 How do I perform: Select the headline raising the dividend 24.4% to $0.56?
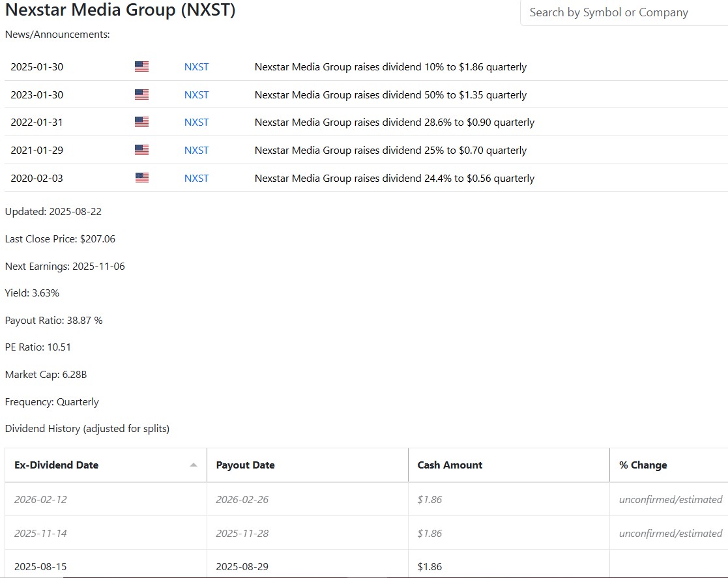click(x=395, y=179)
